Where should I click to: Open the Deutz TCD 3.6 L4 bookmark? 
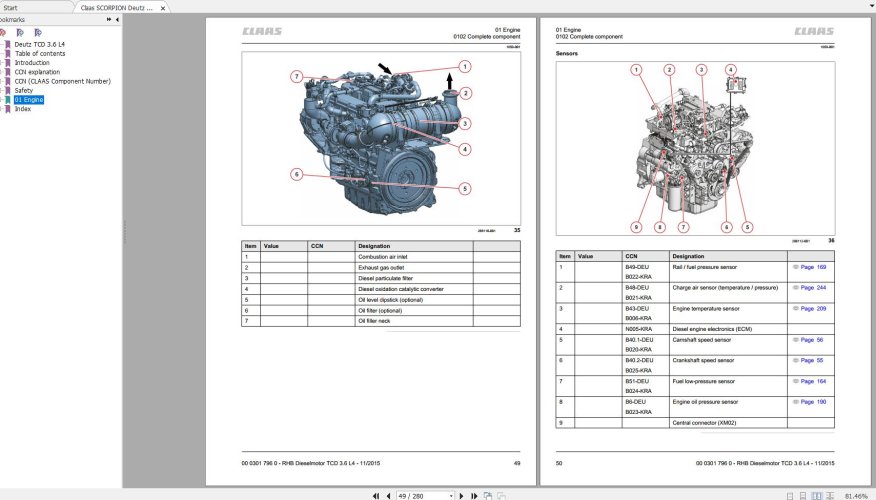pos(40,44)
